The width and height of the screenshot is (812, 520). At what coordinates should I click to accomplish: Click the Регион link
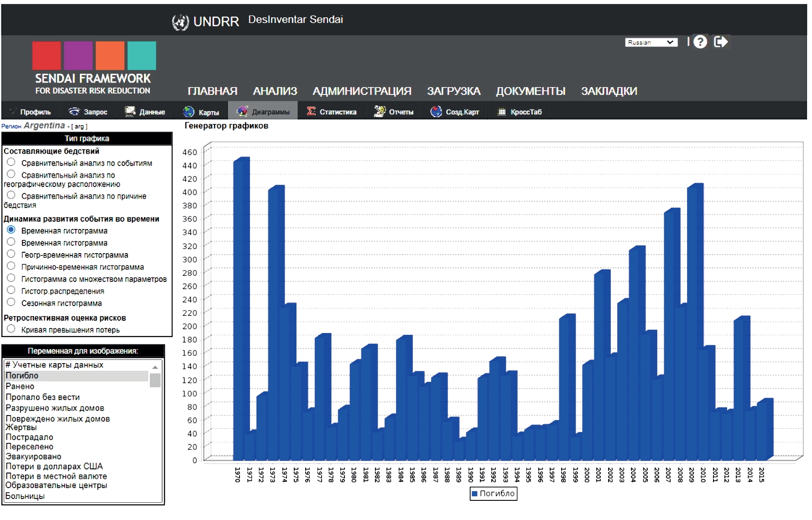coord(11,126)
